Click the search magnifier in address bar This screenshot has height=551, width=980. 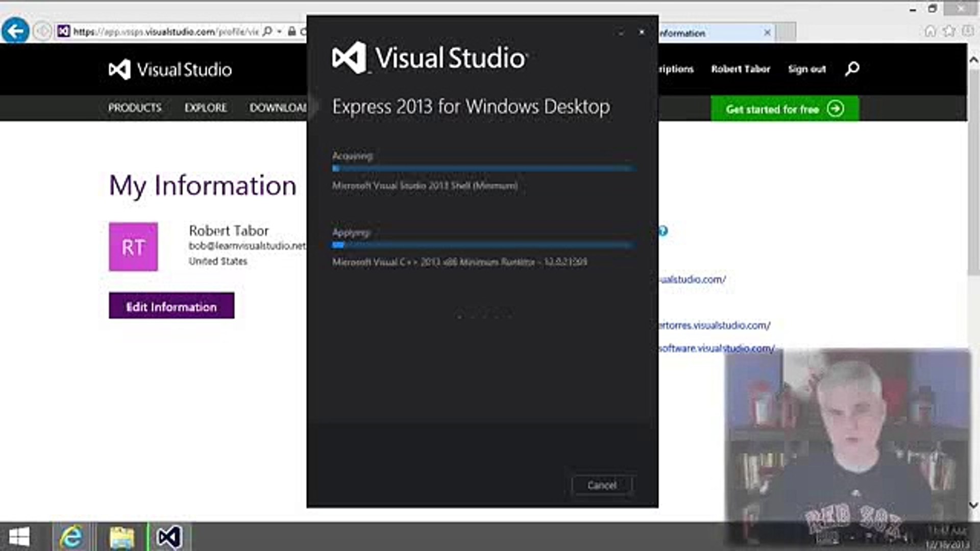click(x=267, y=32)
